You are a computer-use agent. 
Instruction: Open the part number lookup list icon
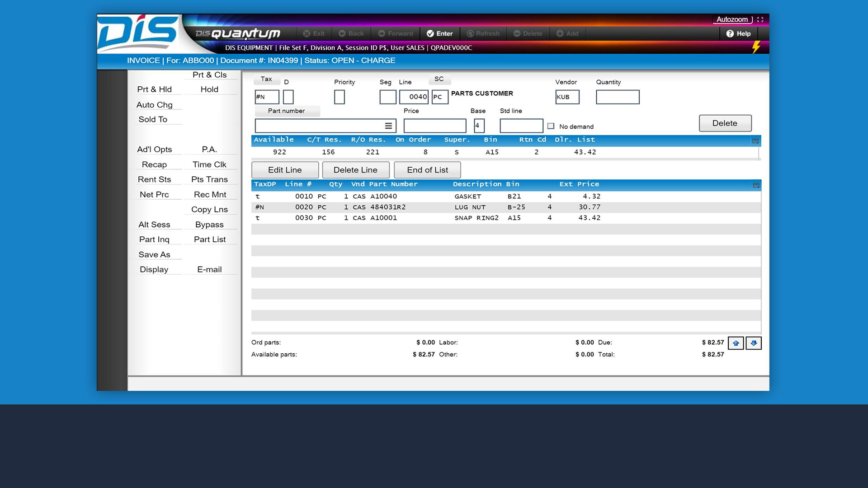pyautogui.click(x=388, y=126)
